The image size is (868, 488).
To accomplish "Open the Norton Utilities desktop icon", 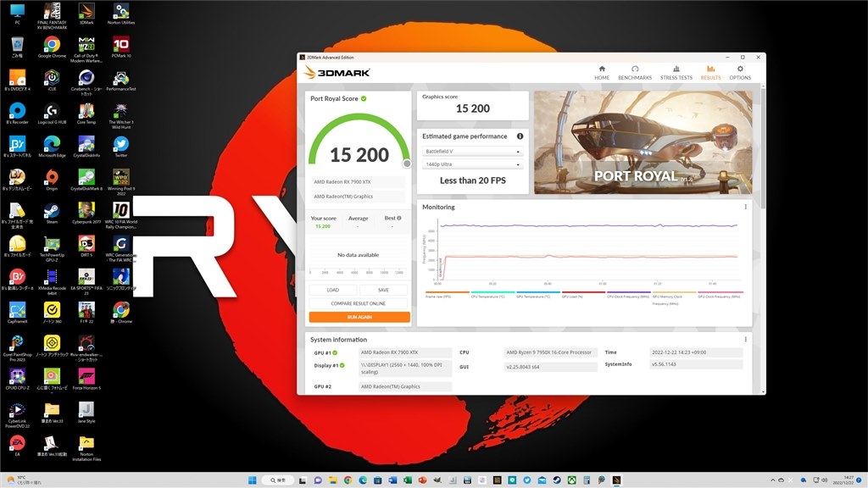I will point(121,14).
